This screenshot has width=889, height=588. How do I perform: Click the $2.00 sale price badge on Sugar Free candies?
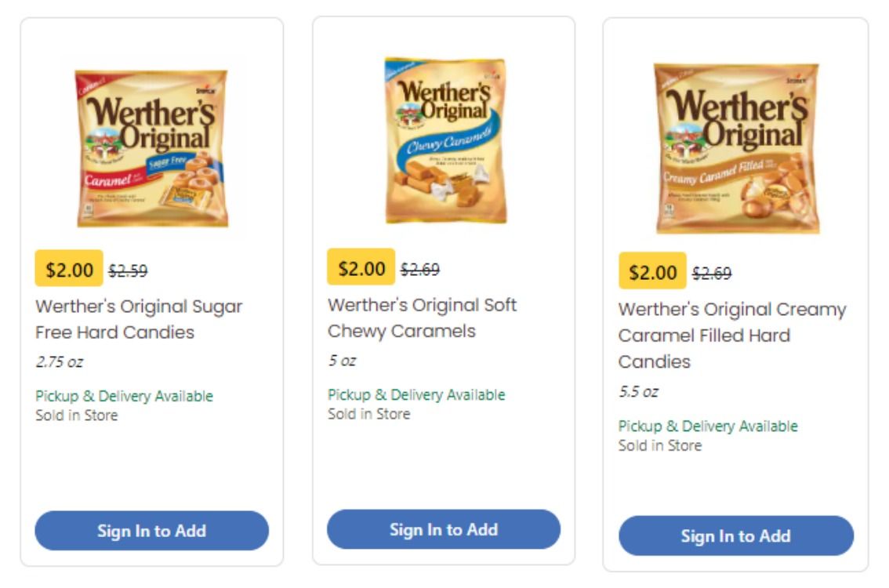[x=69, y=270]
